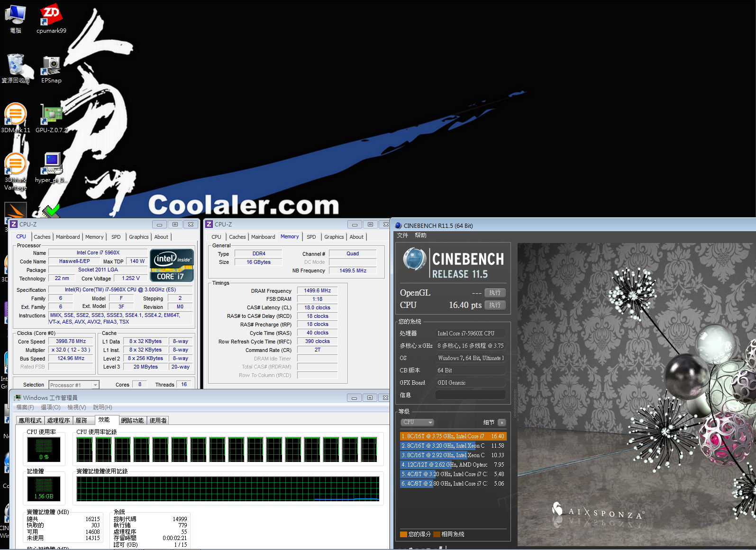The image size is (756, 550).
Task: Open the Recycle Bin desktop icon
Action: [x=16, y=68]
